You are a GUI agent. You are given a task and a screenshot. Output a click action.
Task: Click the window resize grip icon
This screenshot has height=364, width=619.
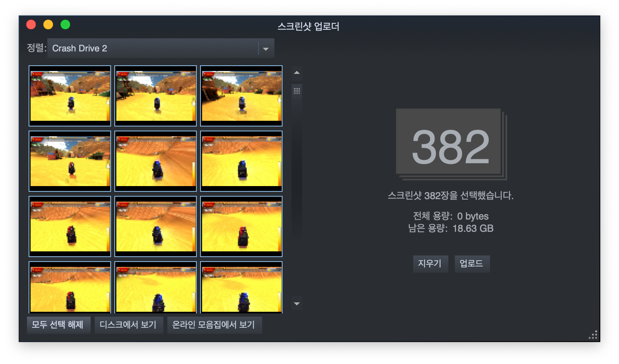(x=593, y=335)
